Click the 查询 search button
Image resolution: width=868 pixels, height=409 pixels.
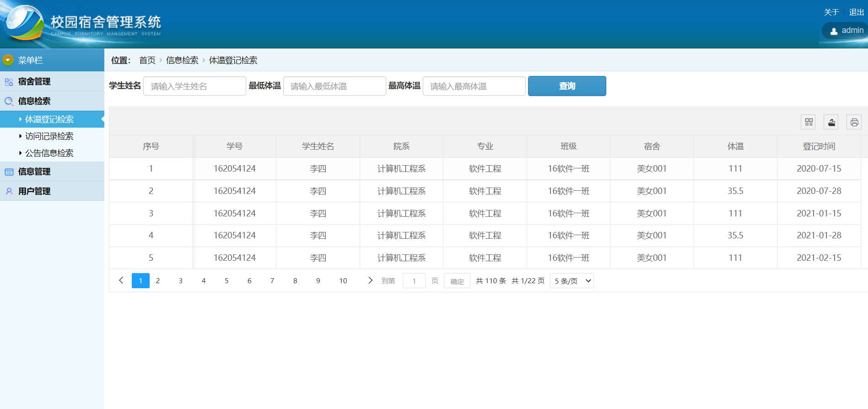pyautogui.click(x=567, y=86)
